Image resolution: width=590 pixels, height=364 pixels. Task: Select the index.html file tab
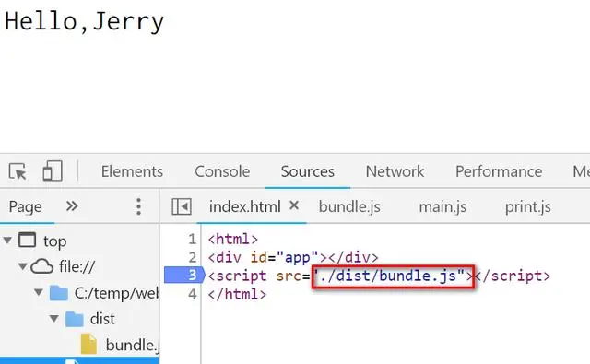(x=244, y=206)
